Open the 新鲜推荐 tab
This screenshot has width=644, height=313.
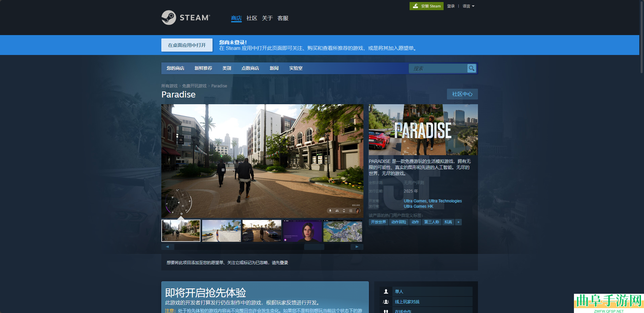click(x=203, y=68)
